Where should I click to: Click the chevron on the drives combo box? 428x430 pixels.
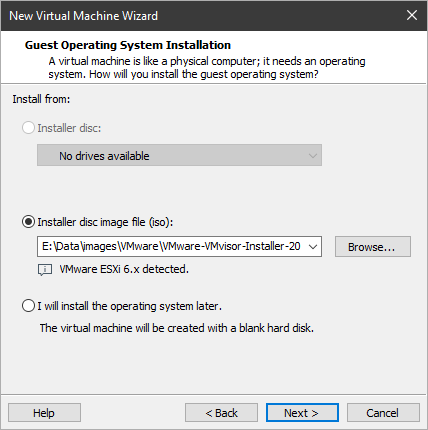point(313,156)
